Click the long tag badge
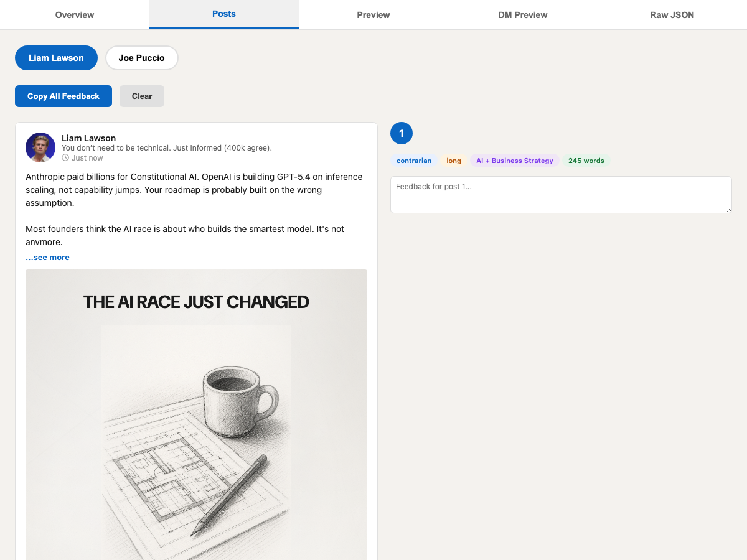Screen dimensions: 747x560 click(454, 161)
